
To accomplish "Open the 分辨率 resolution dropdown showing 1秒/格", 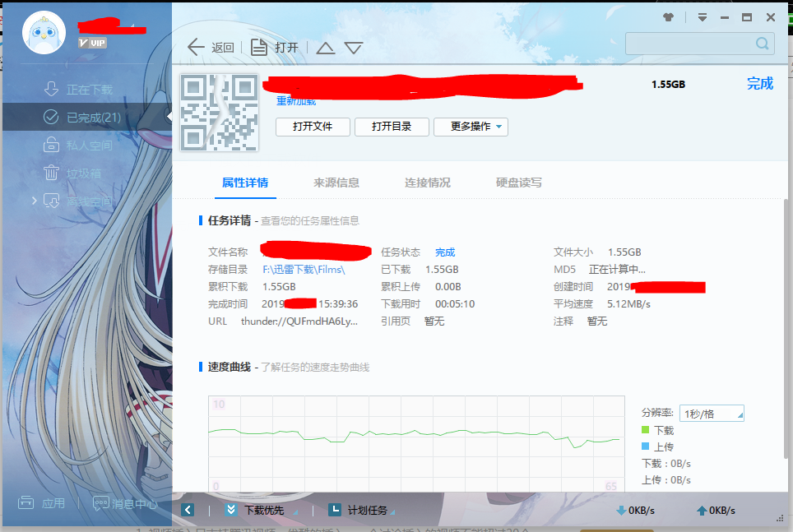I will tap(711, 412).
